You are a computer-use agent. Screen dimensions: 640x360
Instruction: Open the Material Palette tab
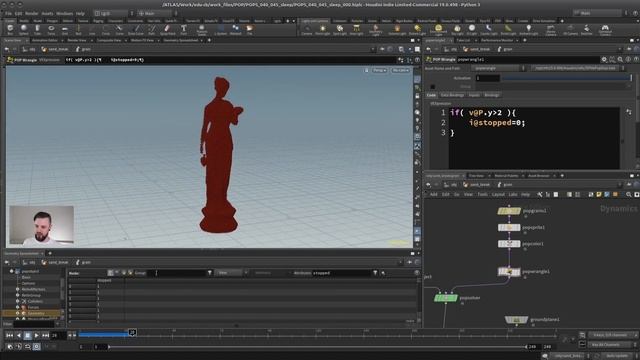506,176
